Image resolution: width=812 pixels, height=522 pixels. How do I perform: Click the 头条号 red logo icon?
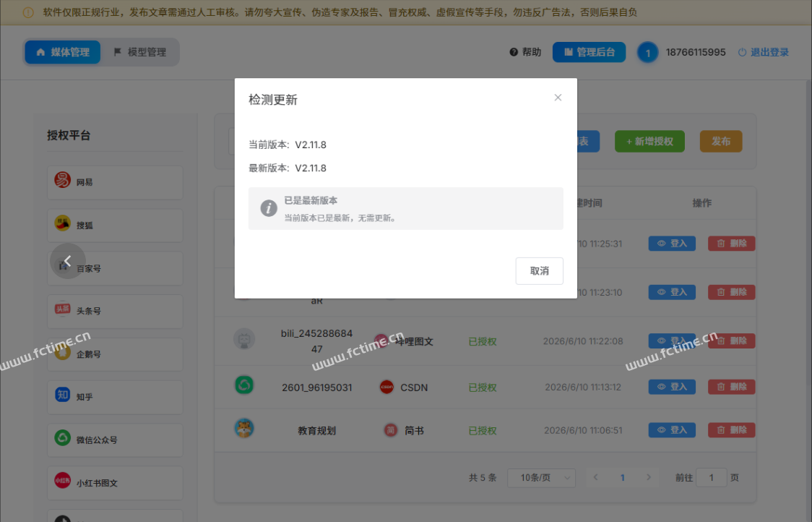(x=63, y=309)
